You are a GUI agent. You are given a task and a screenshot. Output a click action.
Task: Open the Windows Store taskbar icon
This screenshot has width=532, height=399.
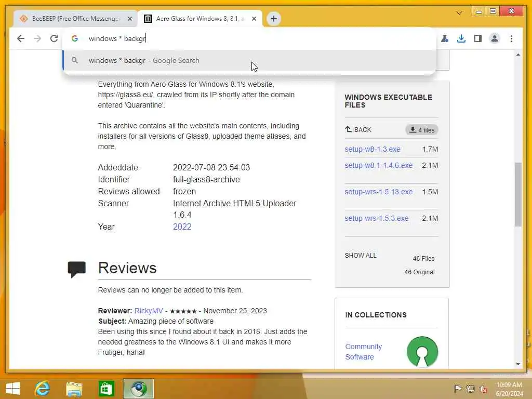106,389
